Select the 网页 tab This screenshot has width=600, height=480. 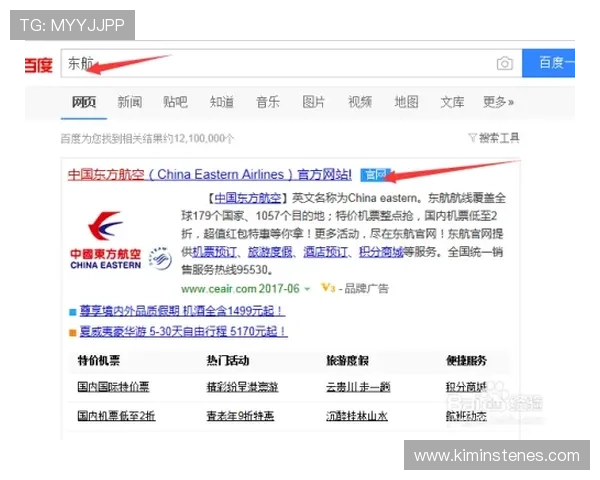[84, 102]
